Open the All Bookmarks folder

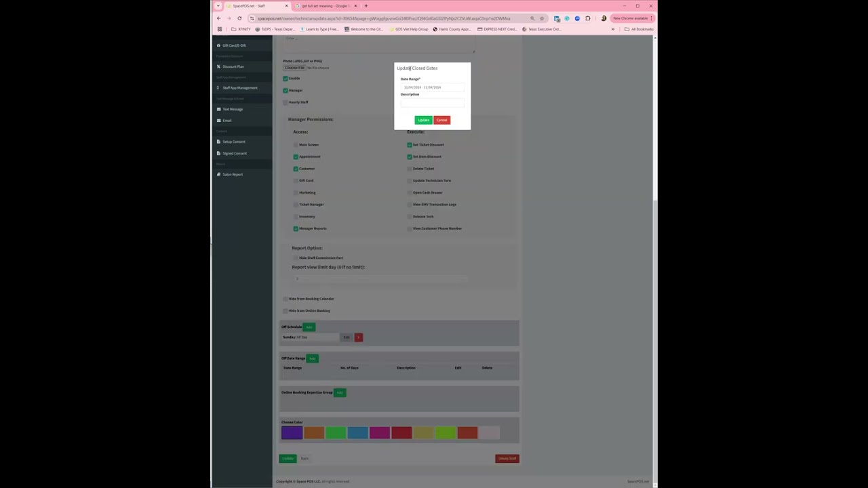coord(639,29)
